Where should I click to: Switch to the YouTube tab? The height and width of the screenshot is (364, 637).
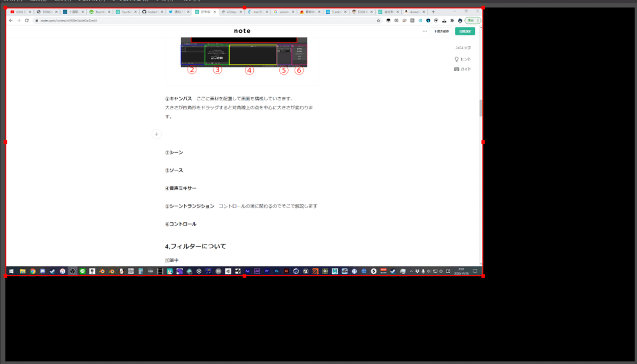20,12
